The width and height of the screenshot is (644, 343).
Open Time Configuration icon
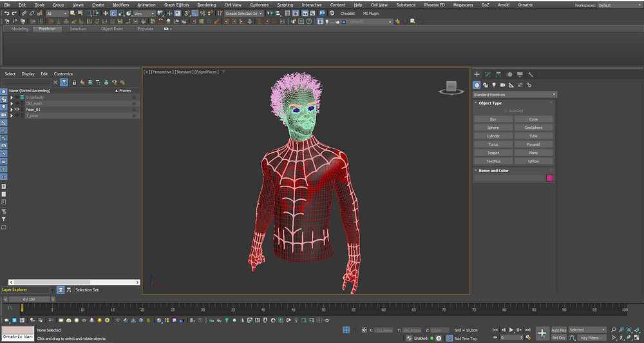(528, 337)
